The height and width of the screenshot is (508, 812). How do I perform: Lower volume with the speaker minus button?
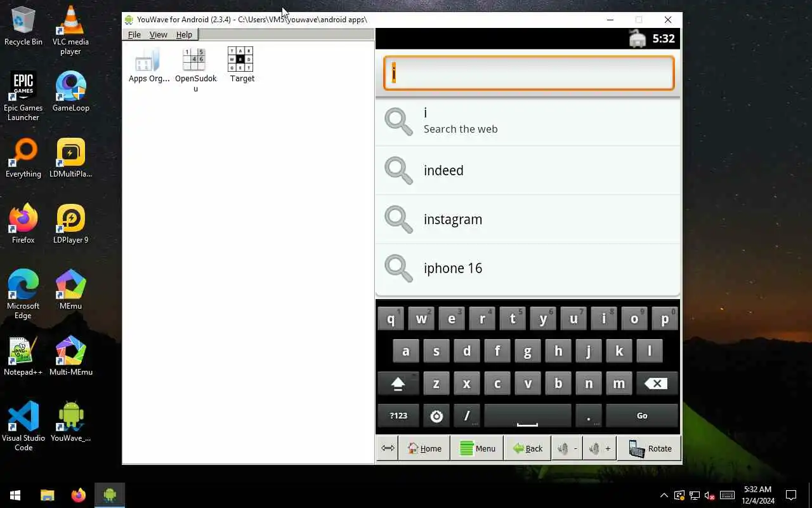pos(567,448)
